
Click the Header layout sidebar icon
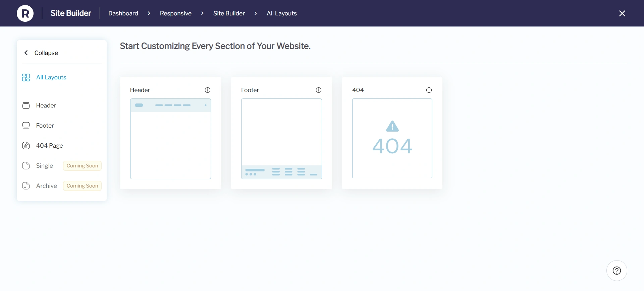point(26,105)
